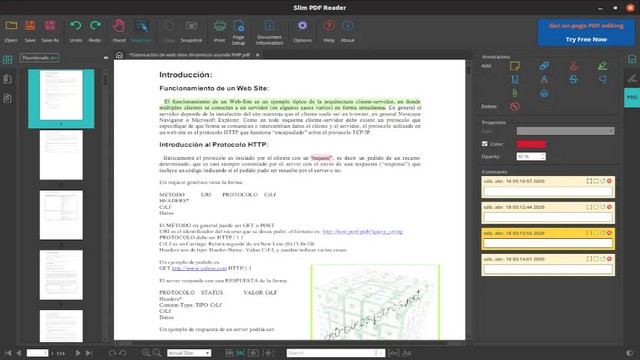The height and width of the screenshot is (360, 640).
Task: Toggle the whole word search option
Action: point(393,353)
